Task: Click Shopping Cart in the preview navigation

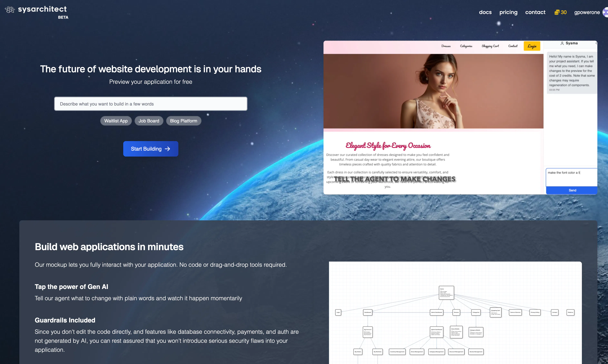Action: click(x=490, y=46)
